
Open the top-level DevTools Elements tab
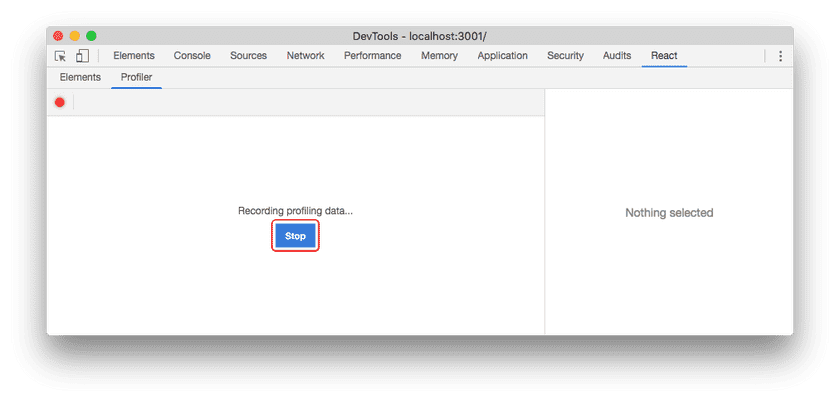pyautogui.click(x=134, y=56)
